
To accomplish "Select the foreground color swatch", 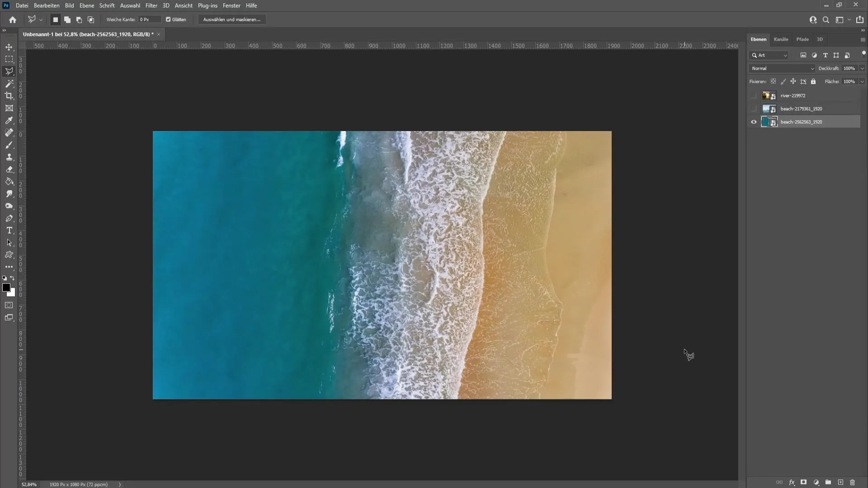I will [6, 287].
